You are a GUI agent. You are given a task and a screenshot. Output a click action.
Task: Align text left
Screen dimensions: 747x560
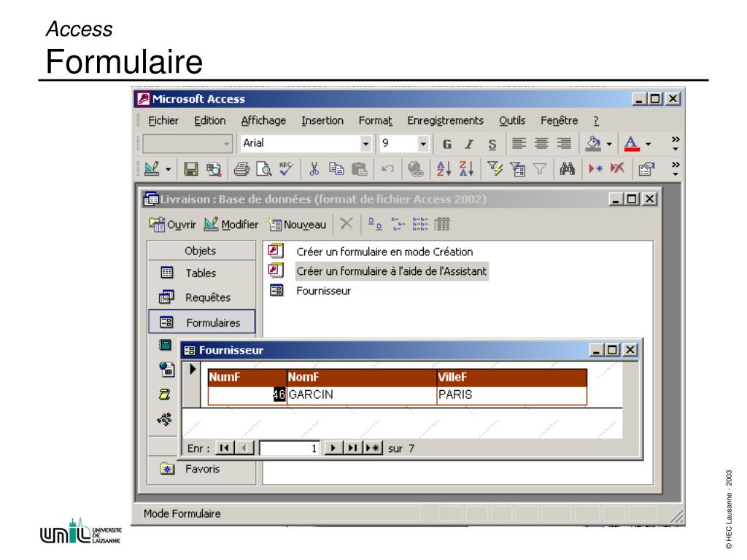(x=519, y=144)
